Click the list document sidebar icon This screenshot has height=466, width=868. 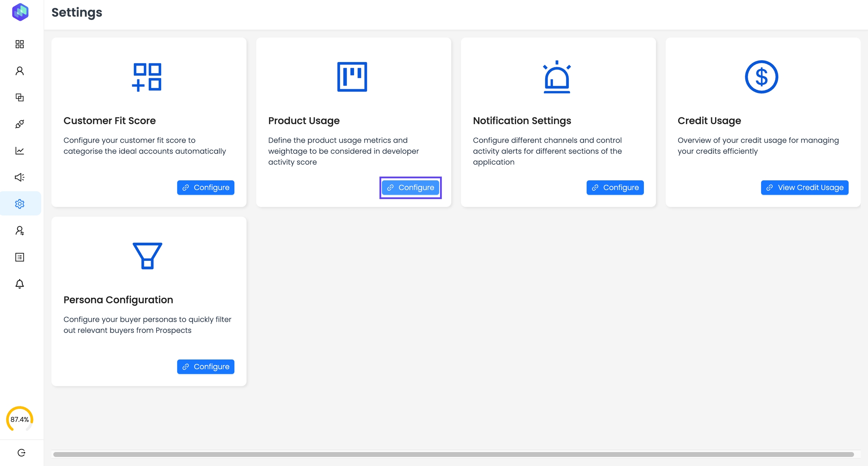click(x=20, y=257)
